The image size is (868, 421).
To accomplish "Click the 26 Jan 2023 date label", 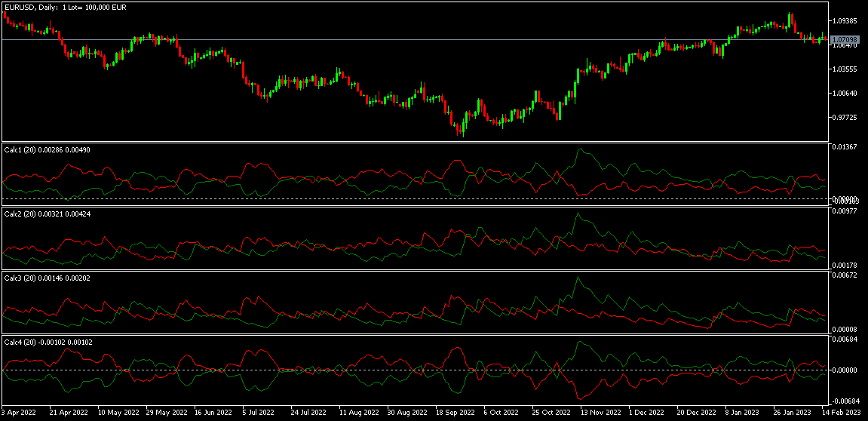I will pos(793,413).
